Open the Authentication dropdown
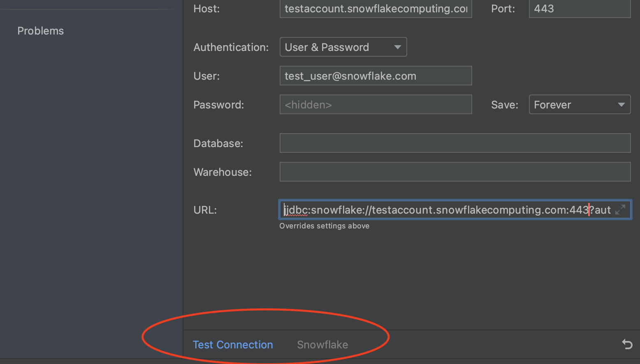The height and width of the screenshot is (364, 640). pyautogui.click(x=343, y=47)
